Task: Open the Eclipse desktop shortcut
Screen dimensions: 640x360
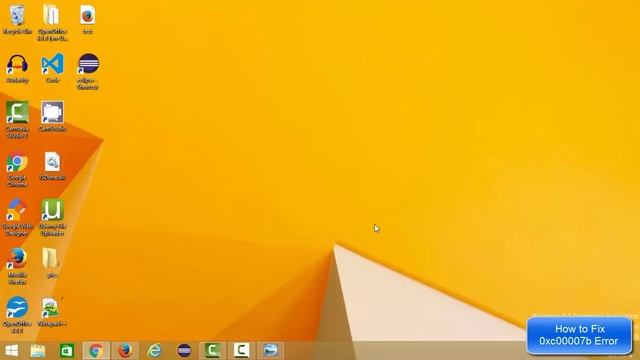Action: (x=88, y=71)
